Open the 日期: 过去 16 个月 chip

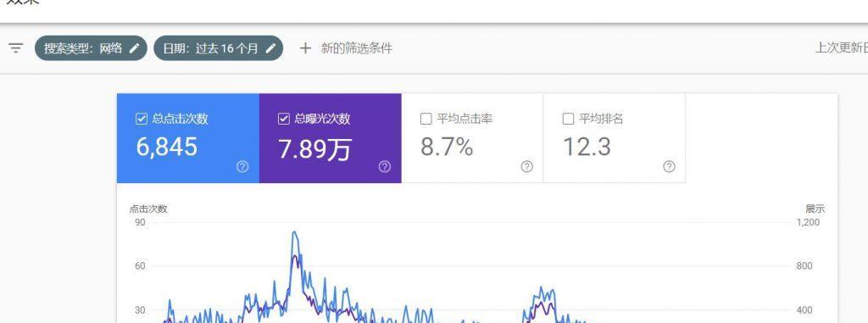[218, 48]
